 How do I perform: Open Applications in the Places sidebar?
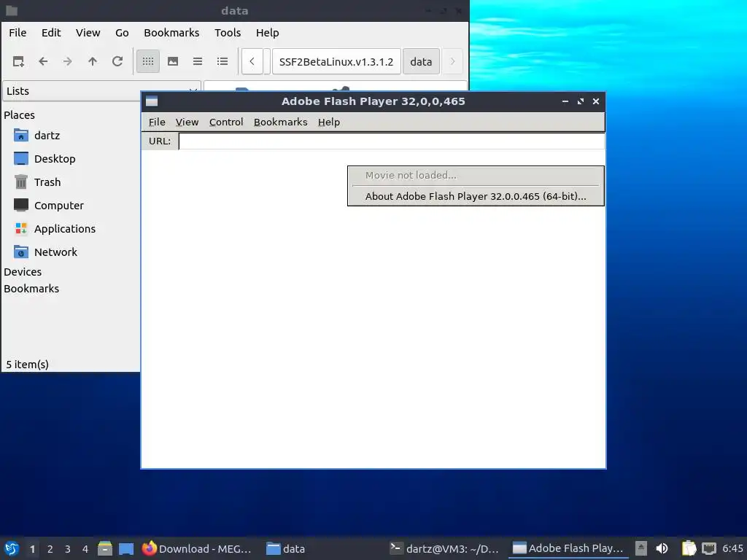pyautogui.click(x=55, y=228)
